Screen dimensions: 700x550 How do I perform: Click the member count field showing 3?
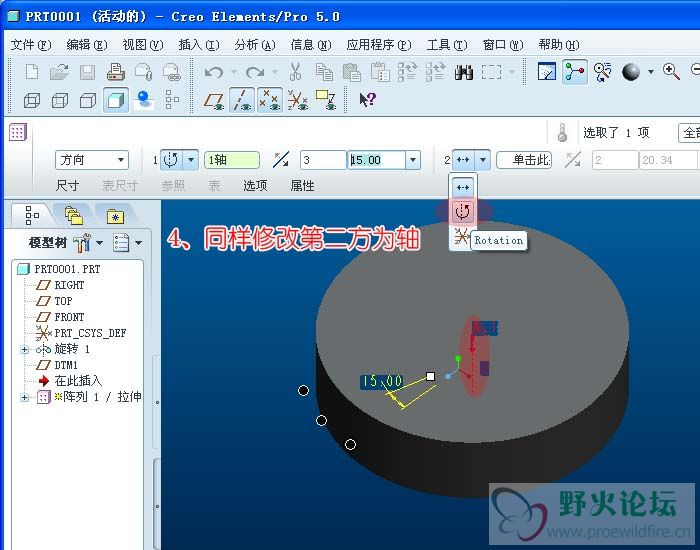coord(323,160)
